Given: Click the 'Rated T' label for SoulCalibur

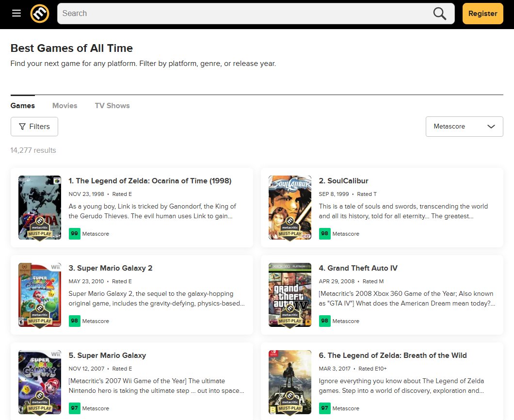Looking at the screenshot, I should coord(367,194).
